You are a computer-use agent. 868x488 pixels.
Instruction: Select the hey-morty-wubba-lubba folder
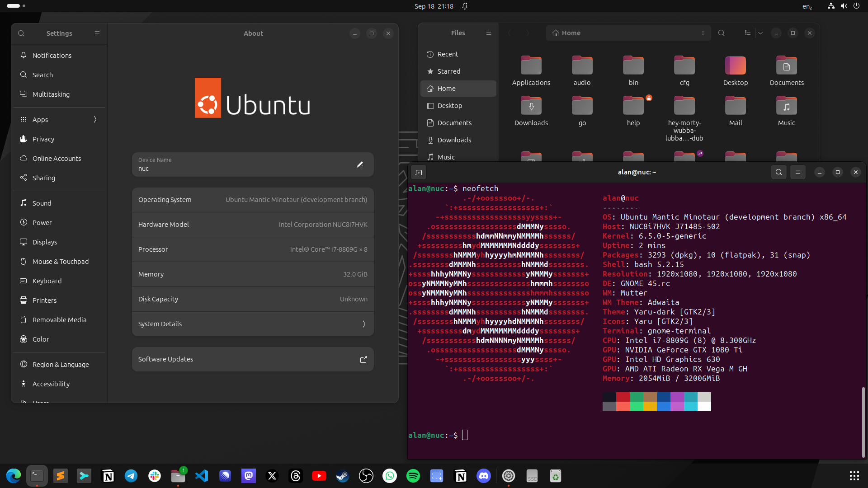684,118
